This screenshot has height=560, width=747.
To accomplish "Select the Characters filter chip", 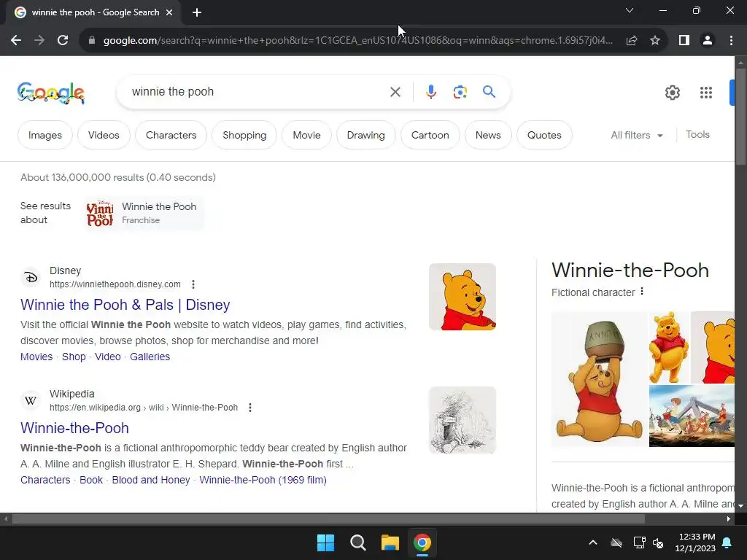I will (x=171, y=135).
